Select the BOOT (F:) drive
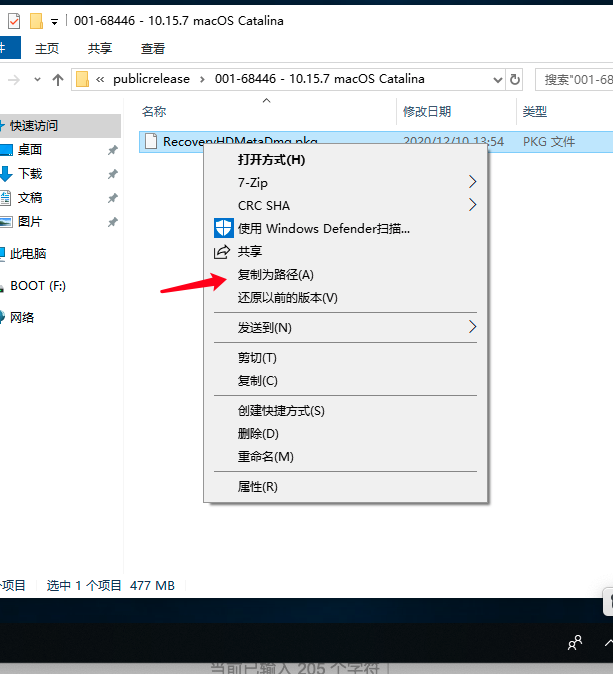 38,286
